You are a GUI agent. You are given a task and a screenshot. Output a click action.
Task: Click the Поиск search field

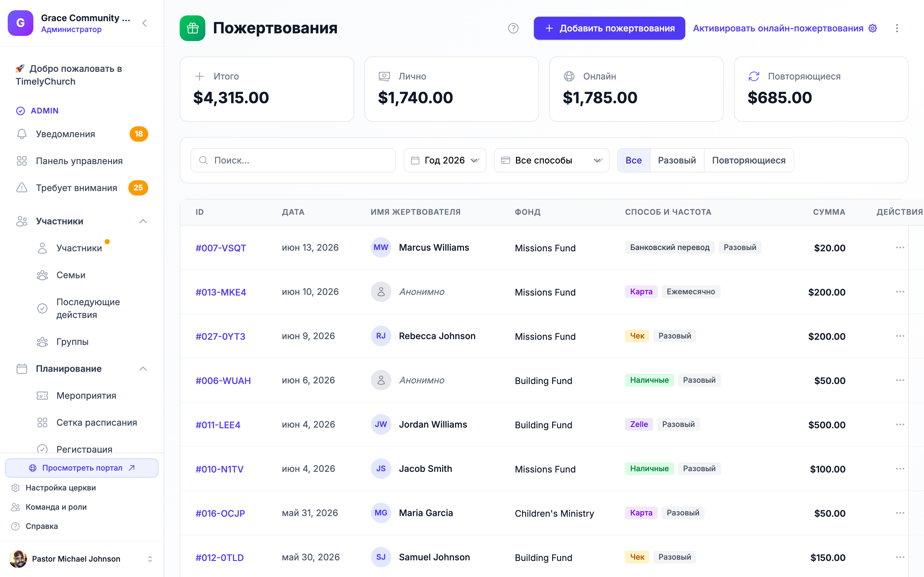pos(293,160)
